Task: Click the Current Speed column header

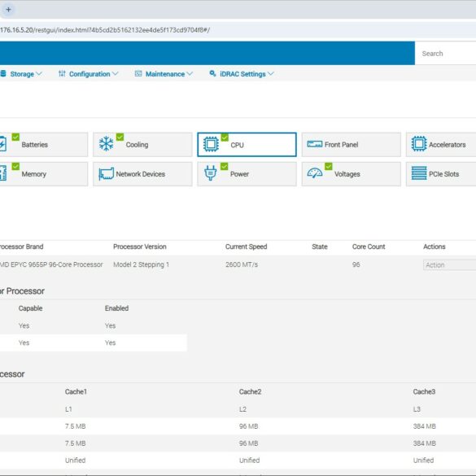Action: 247,247
